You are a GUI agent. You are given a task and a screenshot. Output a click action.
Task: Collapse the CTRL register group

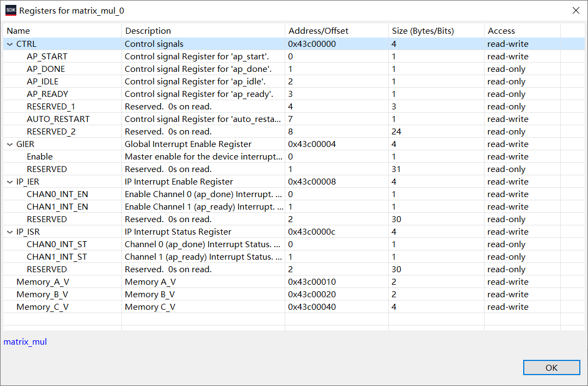point(10,44)
